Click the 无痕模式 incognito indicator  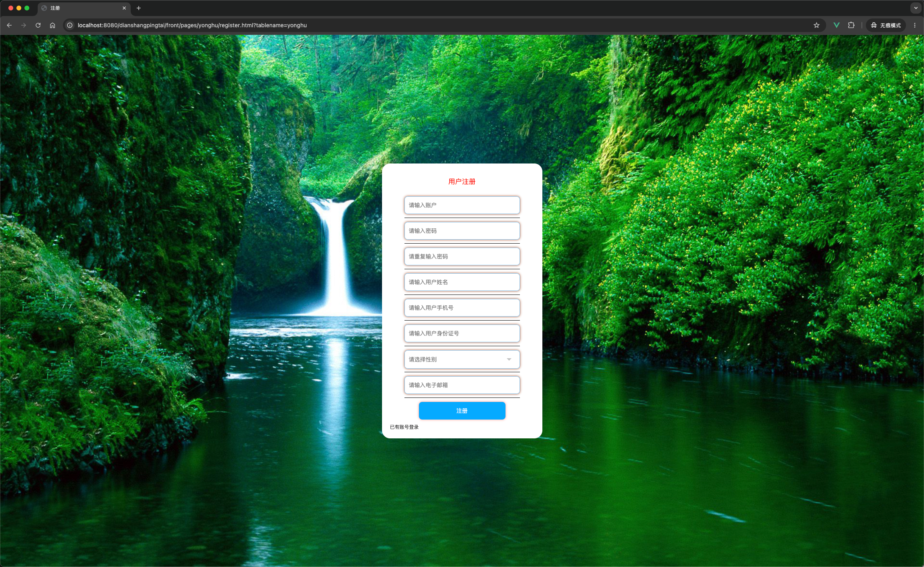[886, 25]
